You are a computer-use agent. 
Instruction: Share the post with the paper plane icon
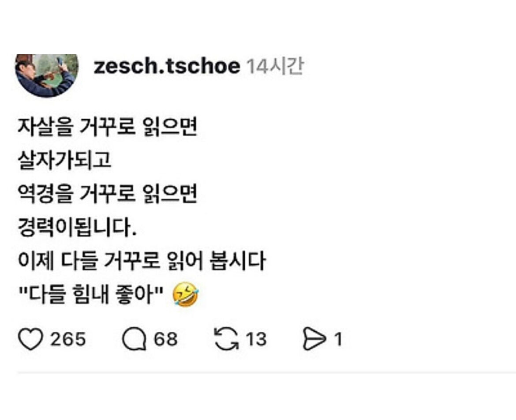click(314, 340)
